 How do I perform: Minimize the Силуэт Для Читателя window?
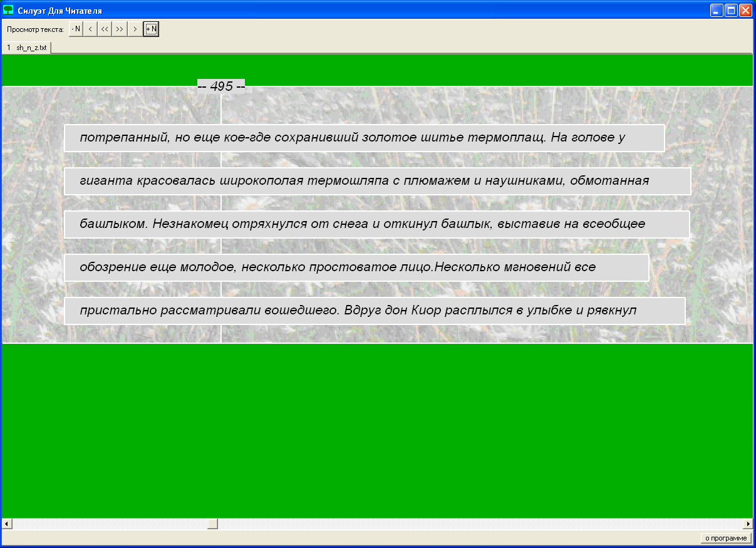716,10
